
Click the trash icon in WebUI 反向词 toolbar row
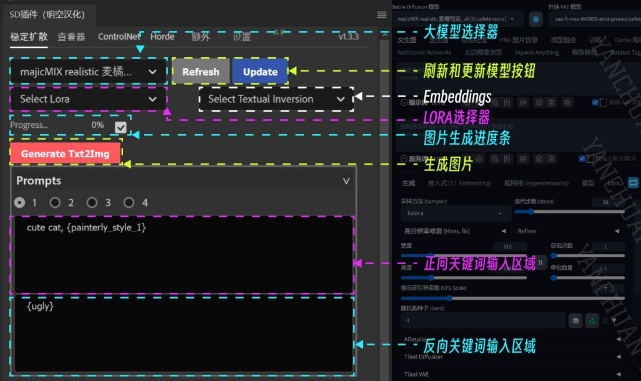[x=551, y=159]
